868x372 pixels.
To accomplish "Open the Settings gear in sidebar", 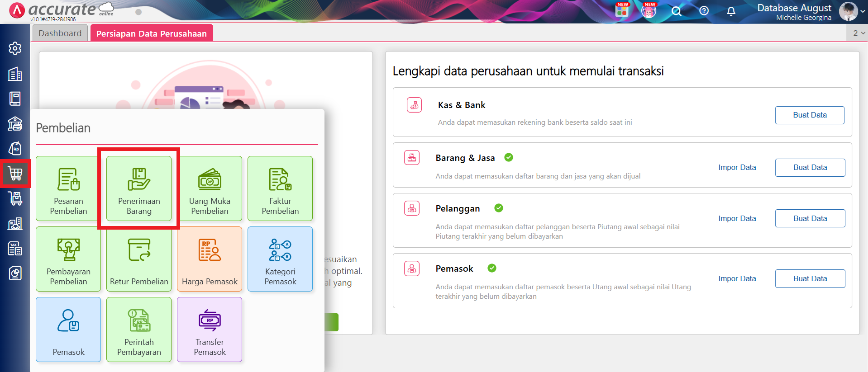I will pos(15,48).
